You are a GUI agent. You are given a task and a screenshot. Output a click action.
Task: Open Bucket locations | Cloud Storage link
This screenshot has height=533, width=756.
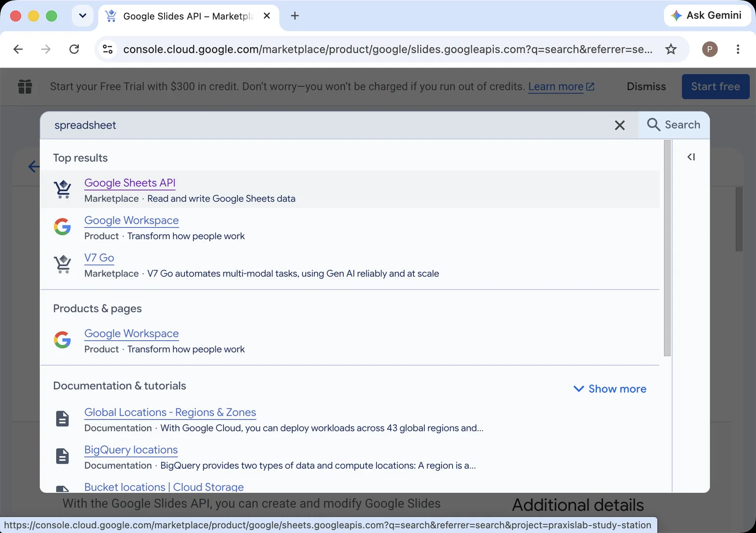click(164, 487)
